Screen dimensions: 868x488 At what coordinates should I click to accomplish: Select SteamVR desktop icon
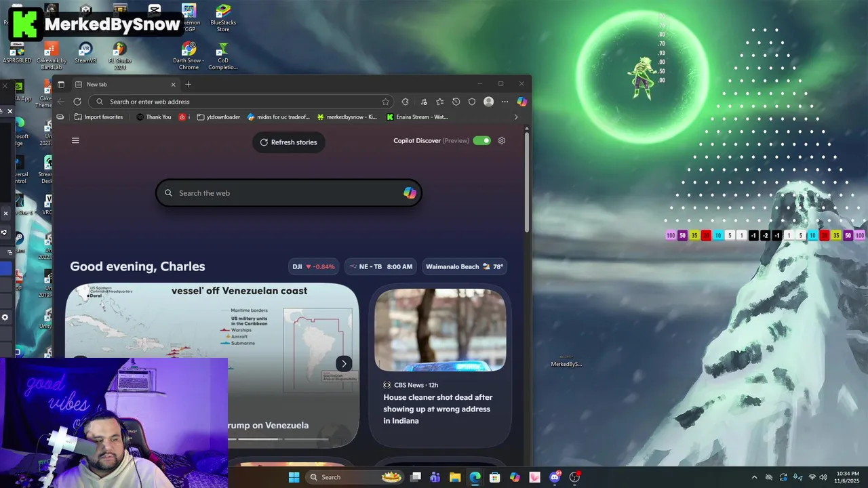85,53
